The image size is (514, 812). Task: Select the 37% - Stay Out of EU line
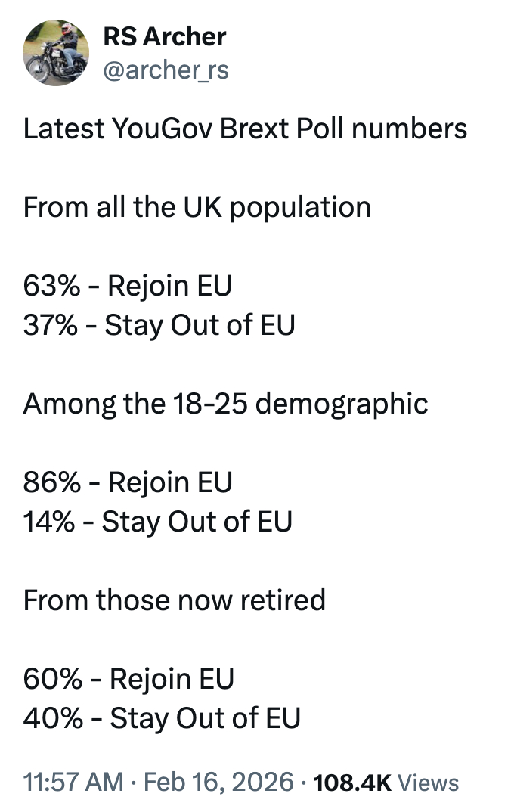point(159,325)
